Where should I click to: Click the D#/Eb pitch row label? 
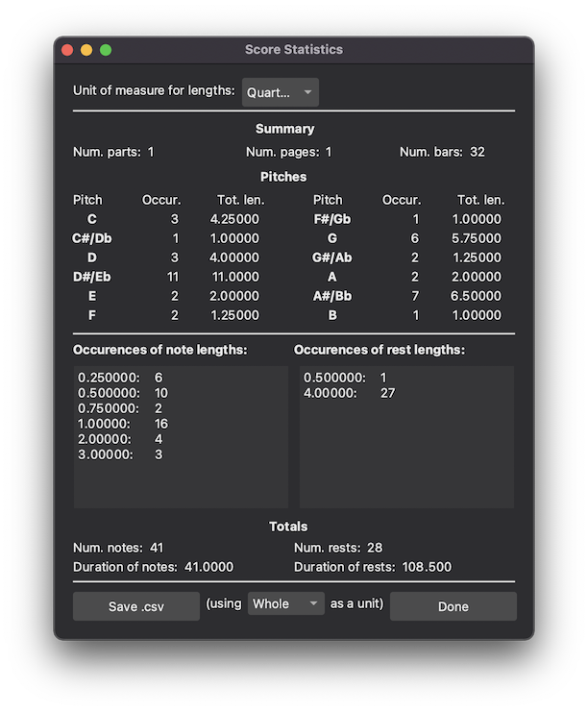[91, 277]
